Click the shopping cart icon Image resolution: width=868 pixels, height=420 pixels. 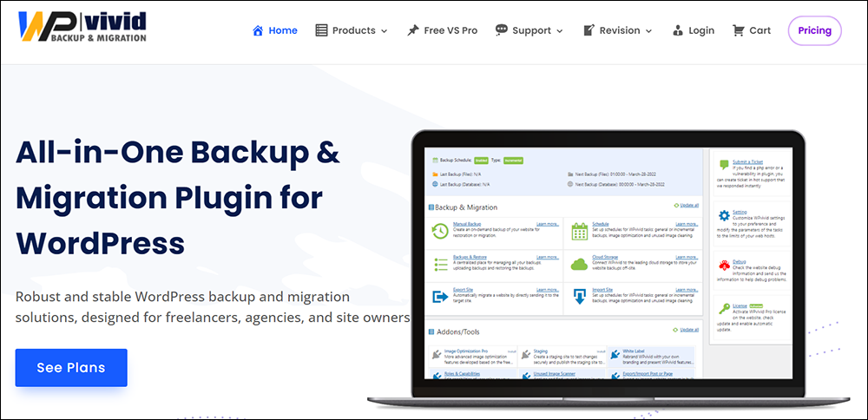[738, 30]
